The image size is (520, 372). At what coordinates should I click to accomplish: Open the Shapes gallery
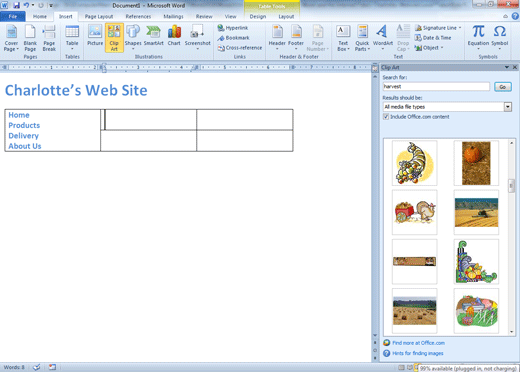[x=133, y=38]
